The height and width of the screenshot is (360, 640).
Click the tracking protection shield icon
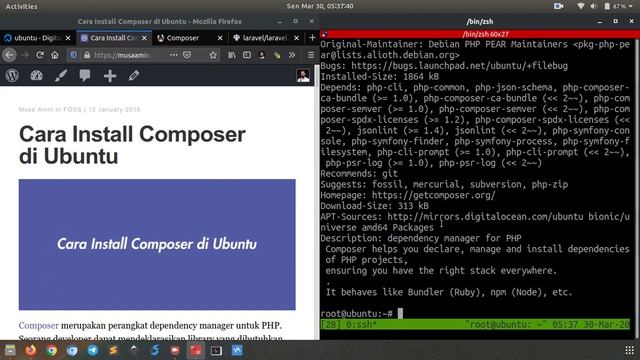click(x=73, y=55)
